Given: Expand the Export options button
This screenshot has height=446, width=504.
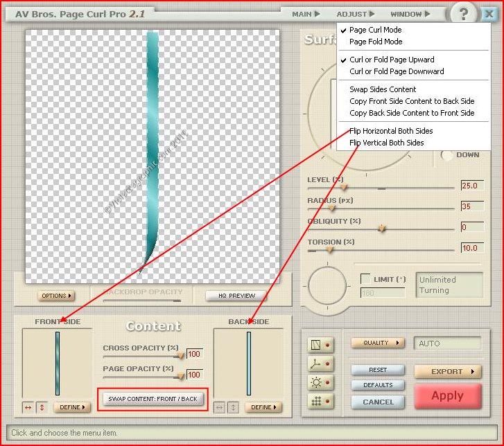Looking at the screenshot, I should pyautogui.click(x=447, y=372).
